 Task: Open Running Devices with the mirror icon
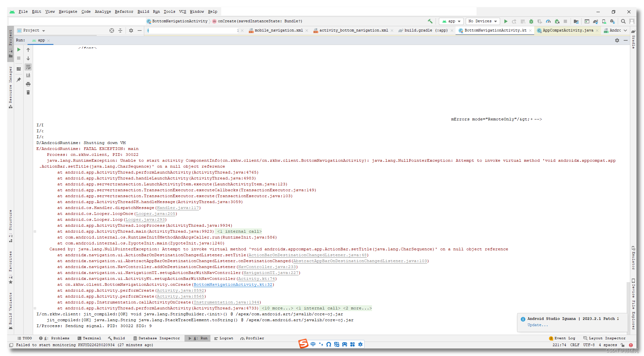pyautogui.click(x=587, y=21)
